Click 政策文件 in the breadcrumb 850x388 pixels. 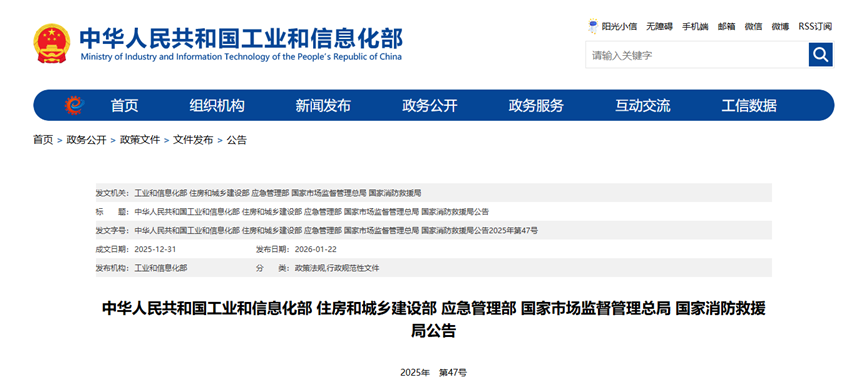click(x=140, y=140)
